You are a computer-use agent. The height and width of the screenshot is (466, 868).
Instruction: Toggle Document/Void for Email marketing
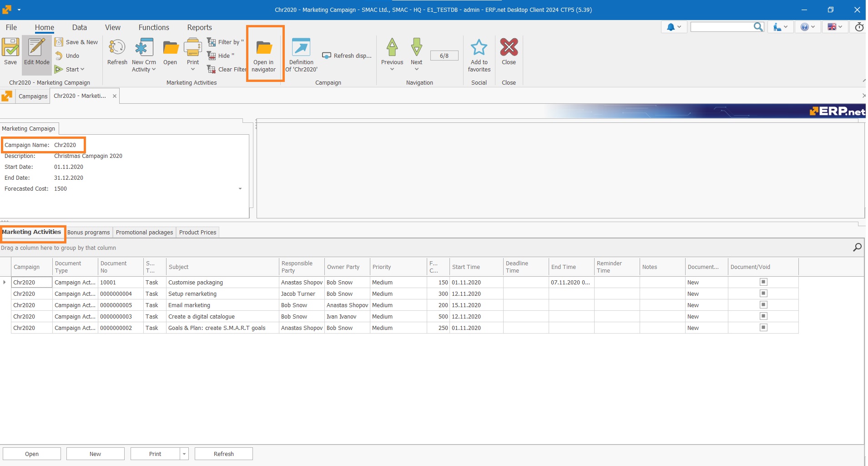763,305
